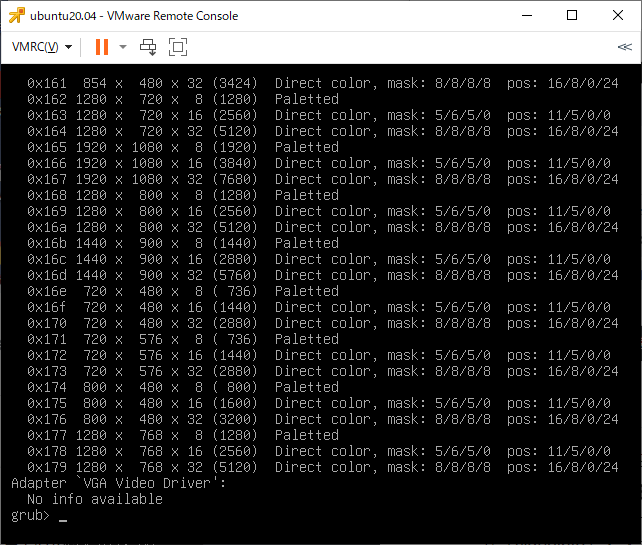The width and height of the screenshot is (642, 545).
Task: Collapse the toolbar with the double chevron
Action: point(624,47)
